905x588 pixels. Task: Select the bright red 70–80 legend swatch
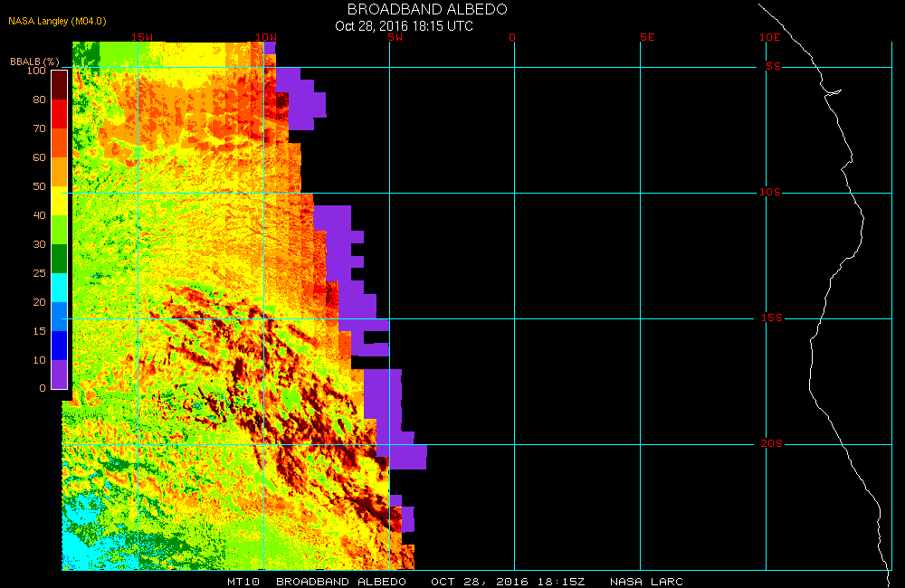(59, 114)
